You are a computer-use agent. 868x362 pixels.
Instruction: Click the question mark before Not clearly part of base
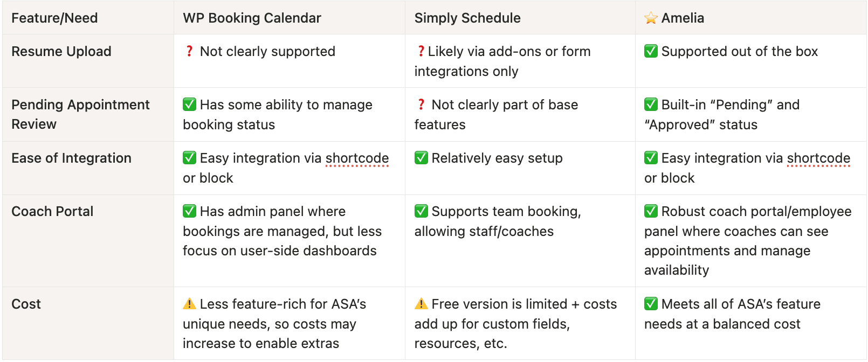tap(421, 105)
